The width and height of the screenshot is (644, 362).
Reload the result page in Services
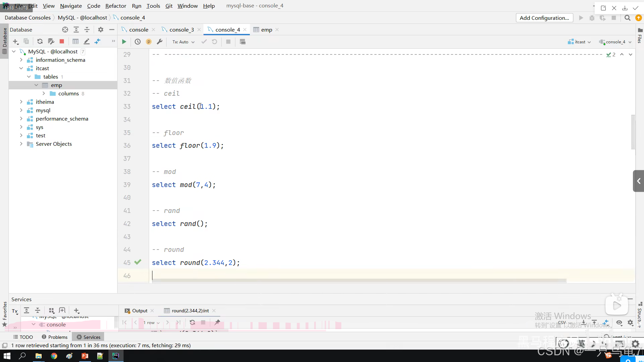[192, 322]
